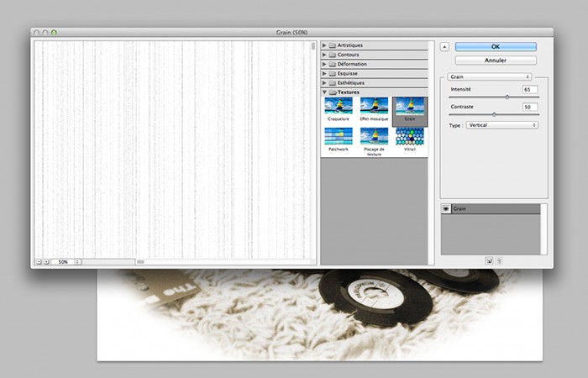Toggle visibility eye of Grain effect layer
Image resolution: width=588 pixels, height=378 pixels.
coord(446,209)
